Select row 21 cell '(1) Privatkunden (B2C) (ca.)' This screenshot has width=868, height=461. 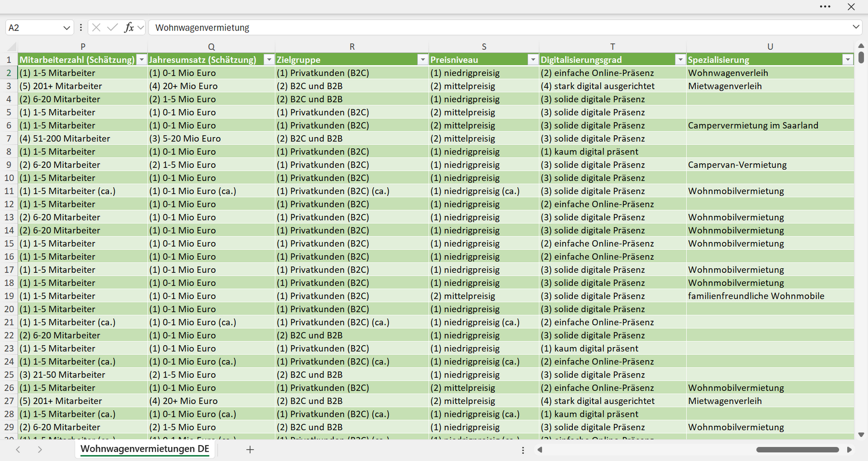point(352,322)
